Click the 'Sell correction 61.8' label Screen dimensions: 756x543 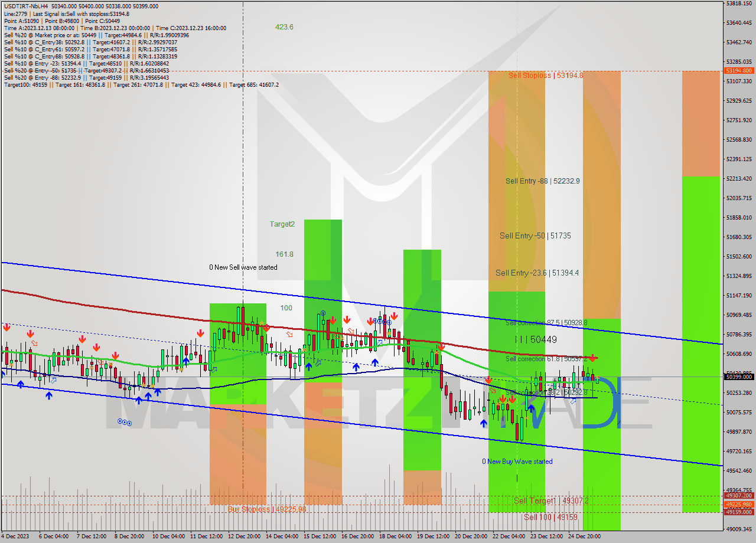[x=546, y=359]
